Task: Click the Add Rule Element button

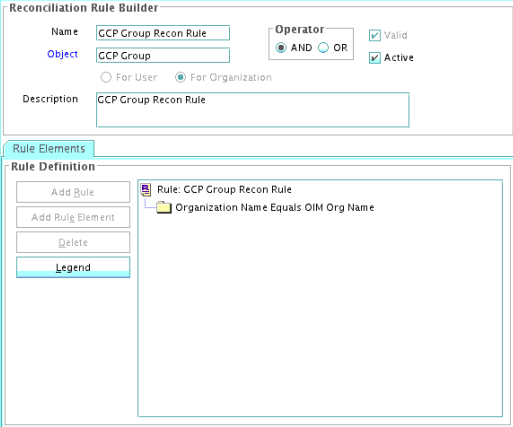Action: pyautogui.click(x=73, y=217)
